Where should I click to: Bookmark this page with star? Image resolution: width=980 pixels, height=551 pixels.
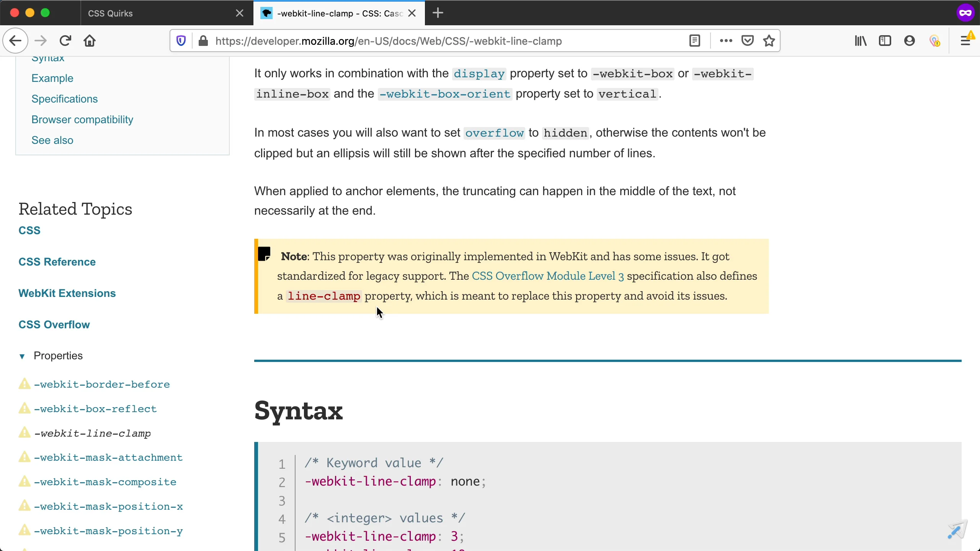click(769, 41)
